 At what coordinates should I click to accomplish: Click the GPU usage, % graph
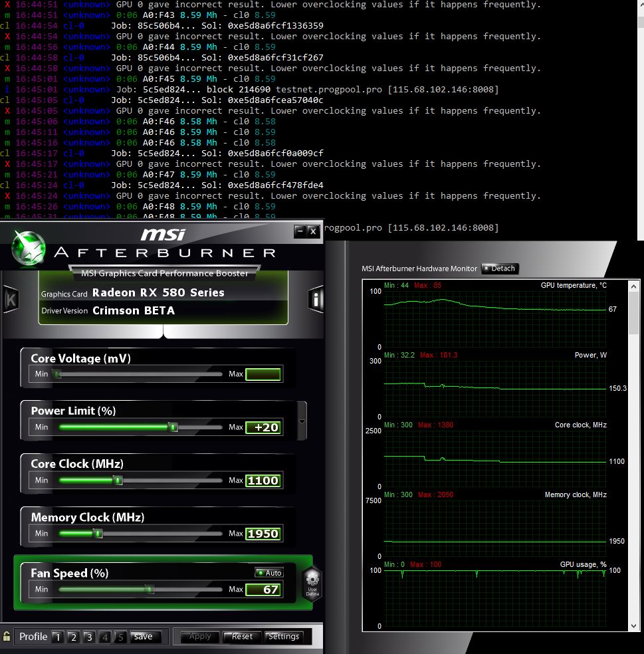click(495, 598)
